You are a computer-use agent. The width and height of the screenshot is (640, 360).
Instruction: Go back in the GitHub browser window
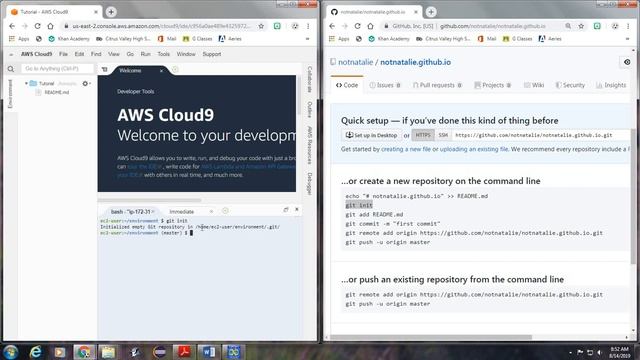pos(332,26)
